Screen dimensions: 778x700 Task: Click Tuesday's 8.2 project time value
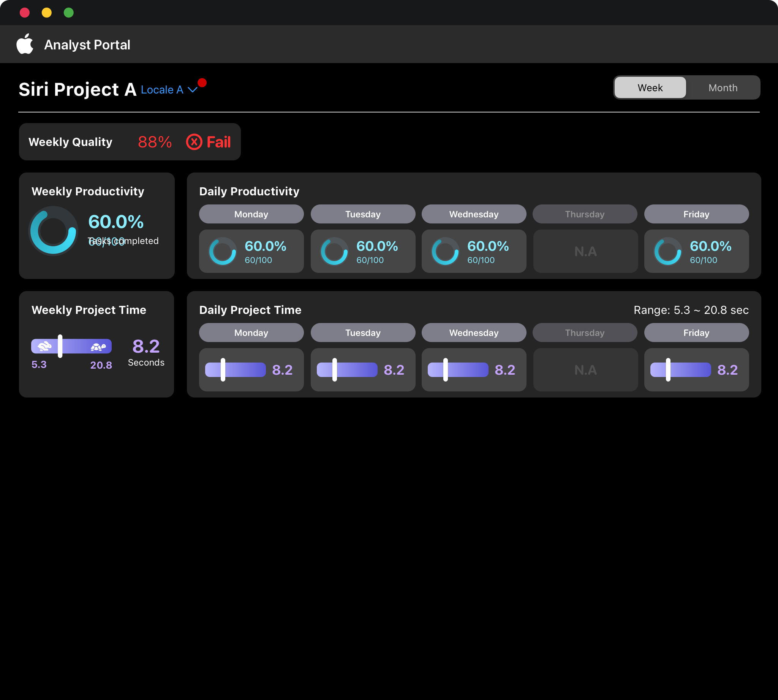394,370
